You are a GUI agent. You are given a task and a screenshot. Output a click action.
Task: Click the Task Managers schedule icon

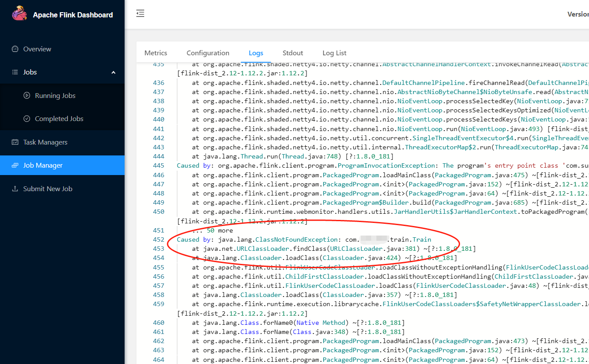[15, 142]
